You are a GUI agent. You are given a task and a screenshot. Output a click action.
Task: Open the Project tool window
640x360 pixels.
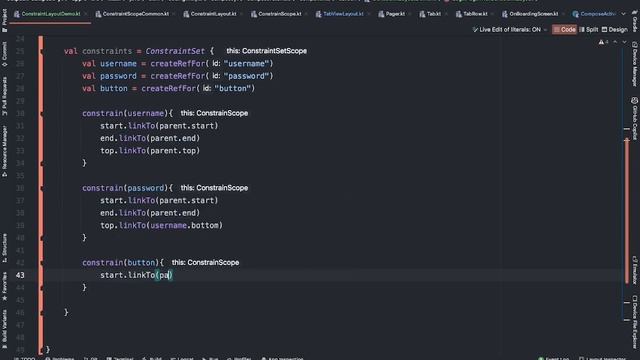point(4,20)
